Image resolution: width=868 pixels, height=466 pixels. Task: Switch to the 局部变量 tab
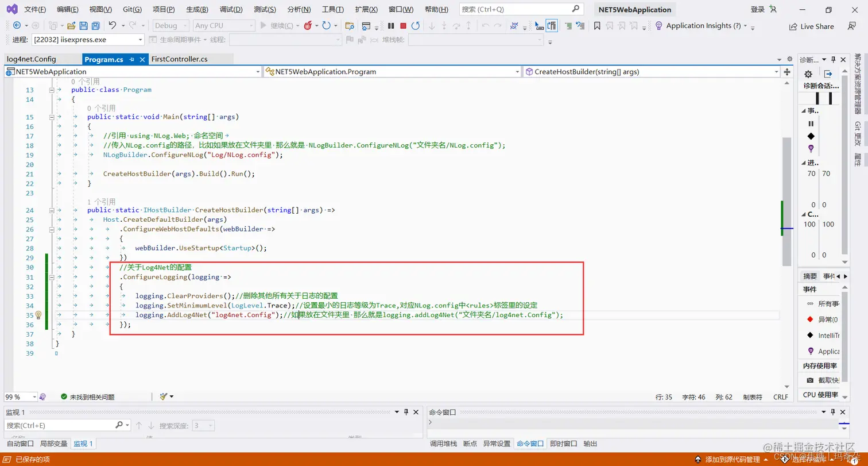54,444
